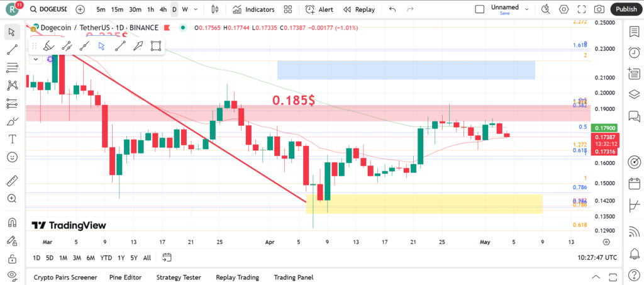Open the chats panel in right sidebar
The width and height of the screenshot is (644, 285).
tap(634, 116)
